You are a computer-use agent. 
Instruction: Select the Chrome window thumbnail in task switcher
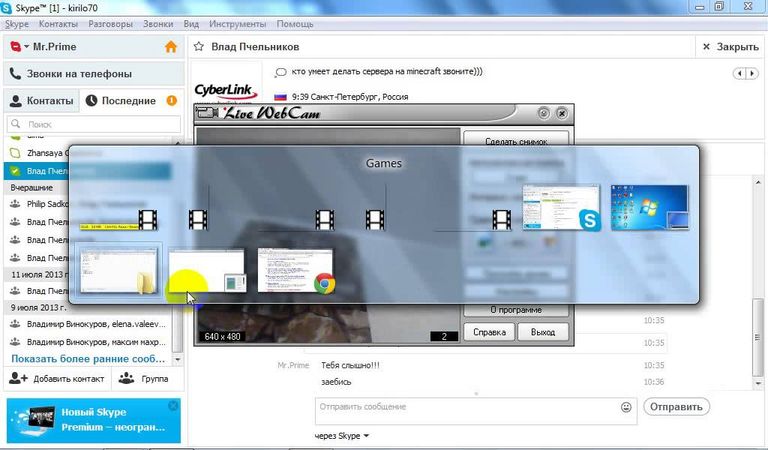pyautogui.click(x=295, y=270)
